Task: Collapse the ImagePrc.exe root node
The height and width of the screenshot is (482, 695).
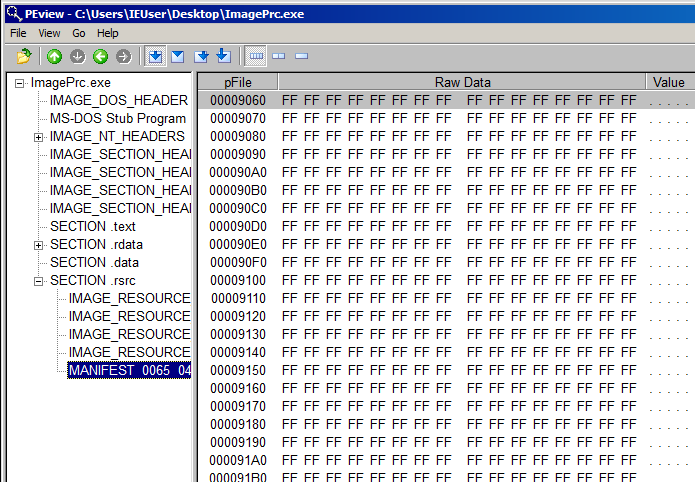Action: 19,83
